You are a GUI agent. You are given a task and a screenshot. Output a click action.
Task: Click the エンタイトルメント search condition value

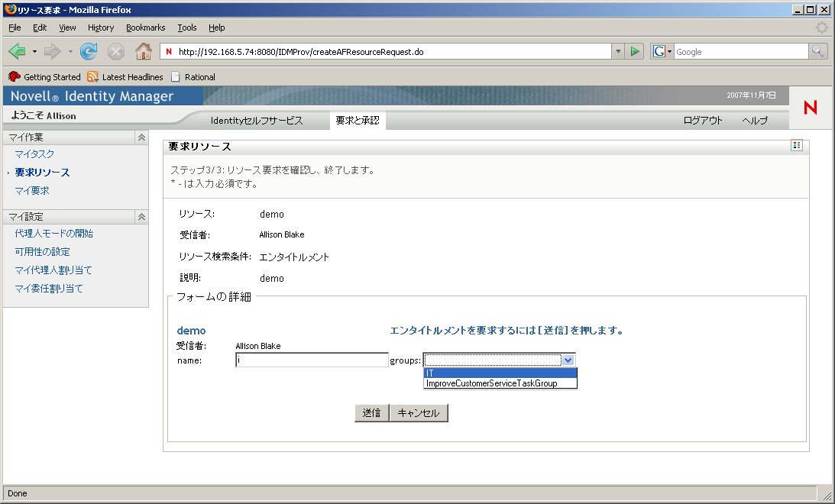294,257
